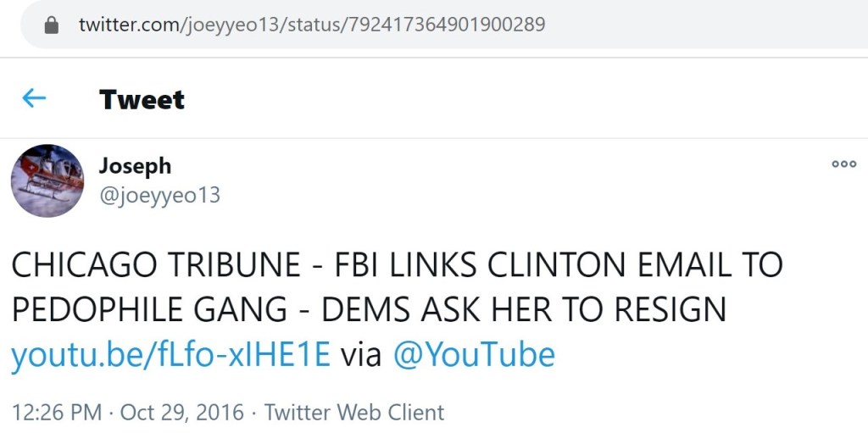
Task: Open Joseph's helicopter profile picture
Action: pos(47,180)
